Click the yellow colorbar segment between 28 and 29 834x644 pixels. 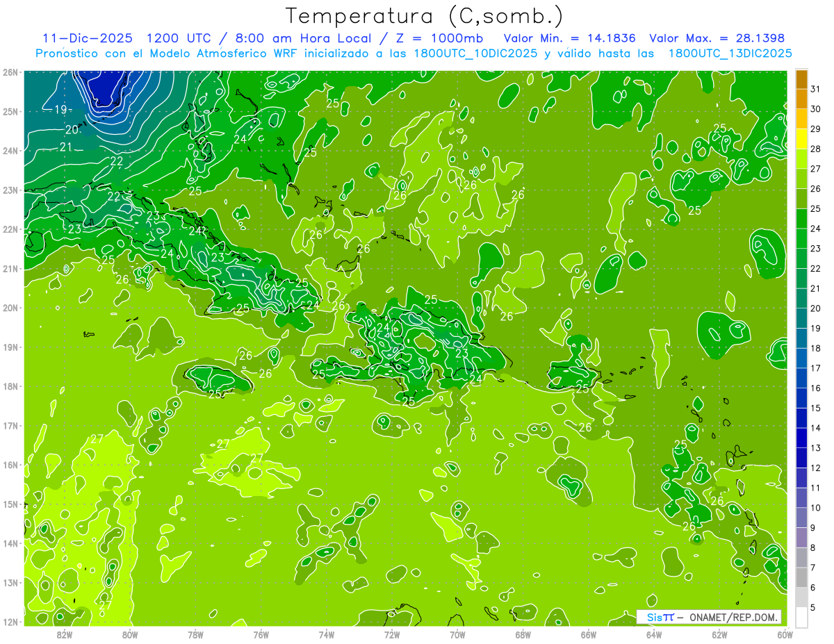[801, 139]
